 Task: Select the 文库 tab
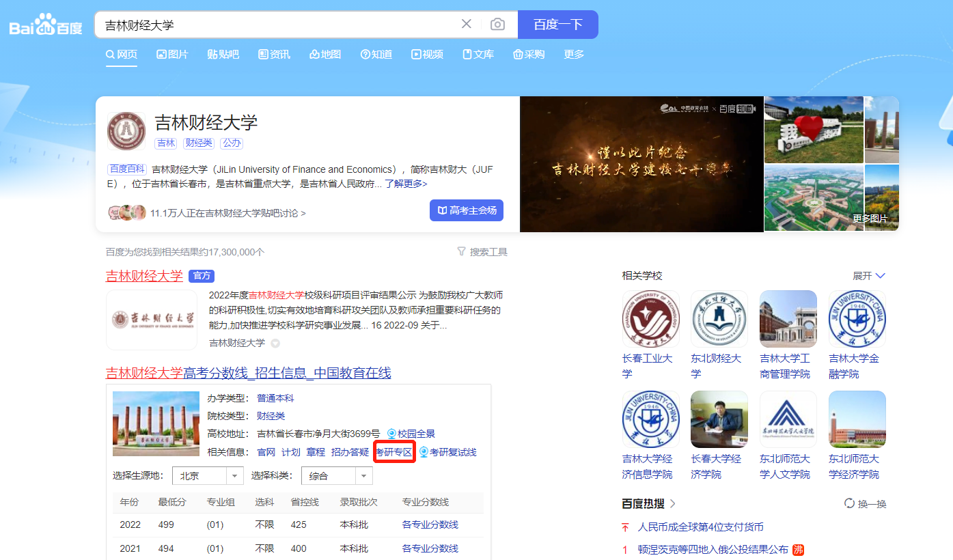478,55
